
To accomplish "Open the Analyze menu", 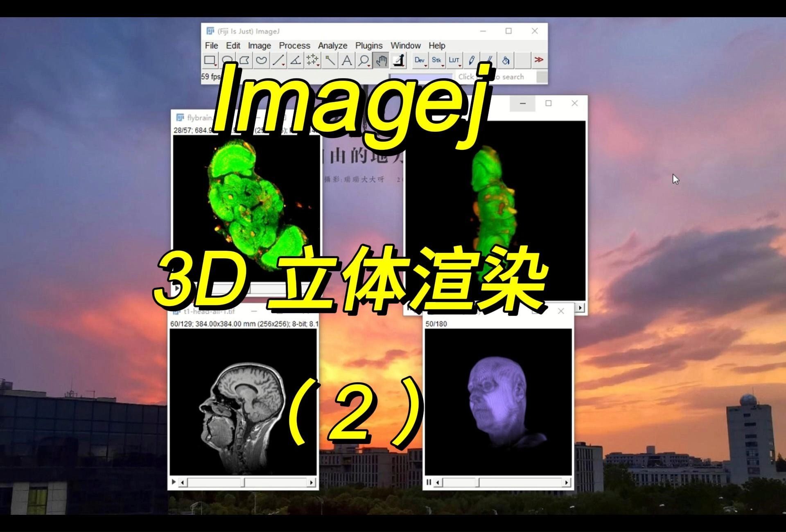I will click(x=333, y=45).
